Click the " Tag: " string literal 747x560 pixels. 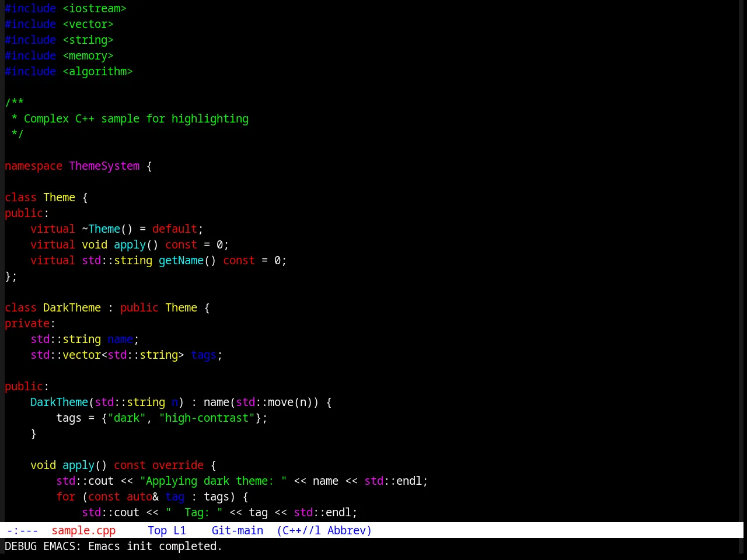[194, 512]
